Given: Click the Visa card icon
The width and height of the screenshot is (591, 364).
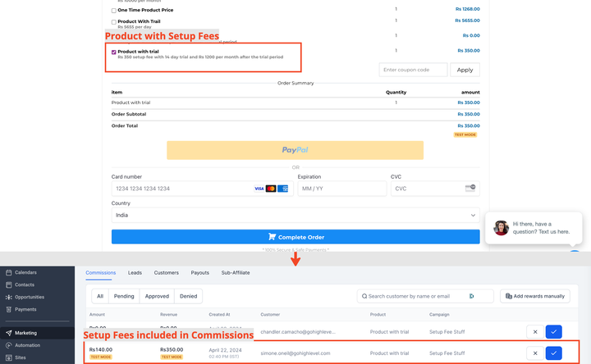Looking at the screenshot, I should 259,189.
